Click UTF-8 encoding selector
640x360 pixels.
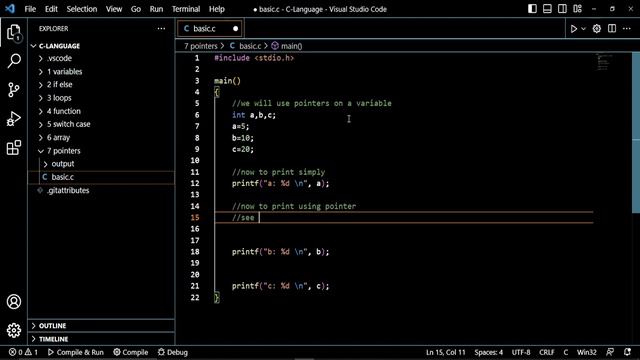coord(521,352)
